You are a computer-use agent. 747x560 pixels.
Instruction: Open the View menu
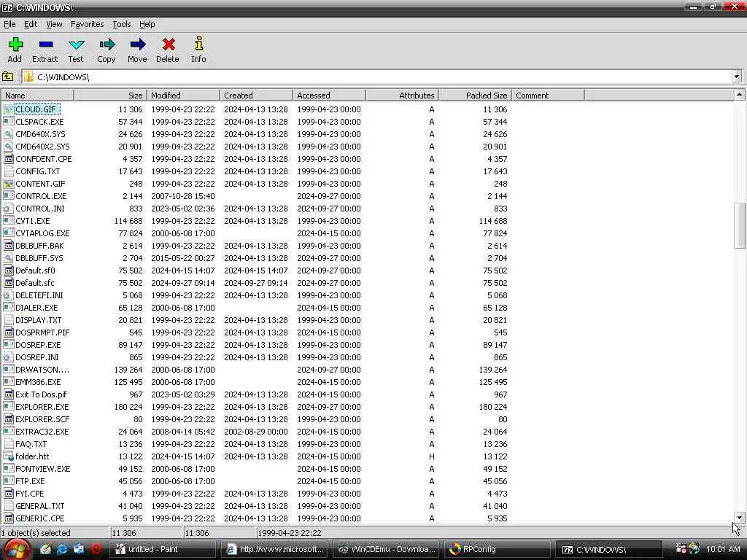[54, 24]
